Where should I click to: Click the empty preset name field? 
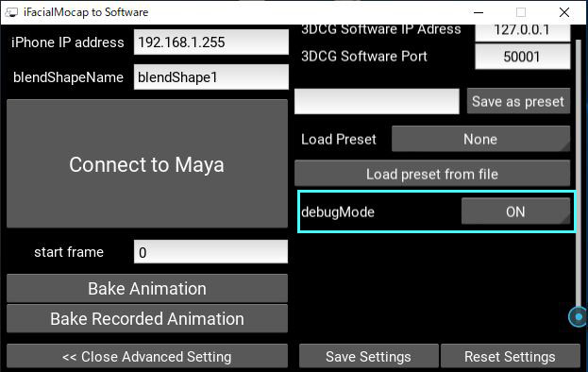(377, 101)
